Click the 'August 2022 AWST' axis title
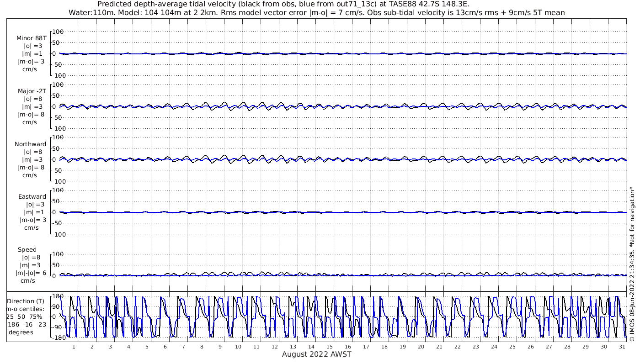Viewport: 640px width, 364px height. [x=316, y=354]
